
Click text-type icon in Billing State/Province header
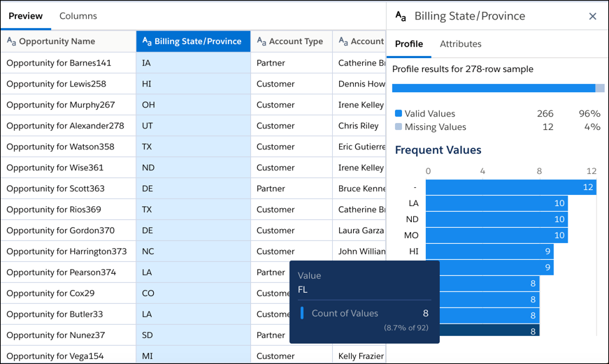147,41
